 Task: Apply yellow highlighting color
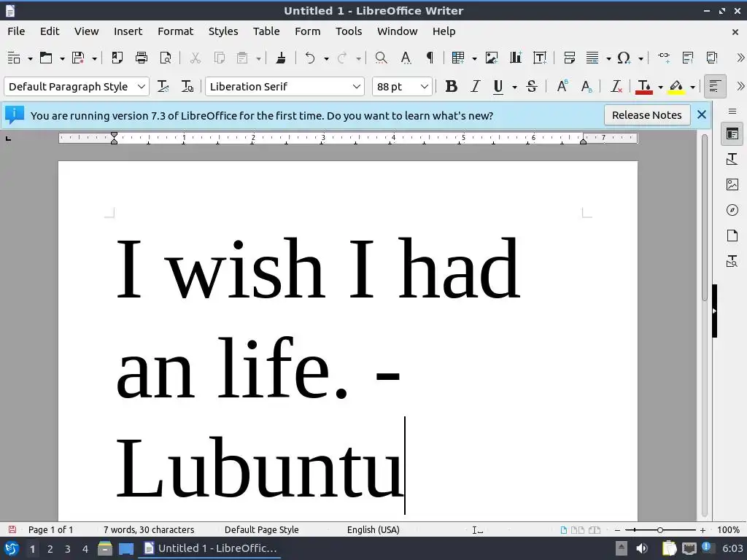[x=676, y=87]
